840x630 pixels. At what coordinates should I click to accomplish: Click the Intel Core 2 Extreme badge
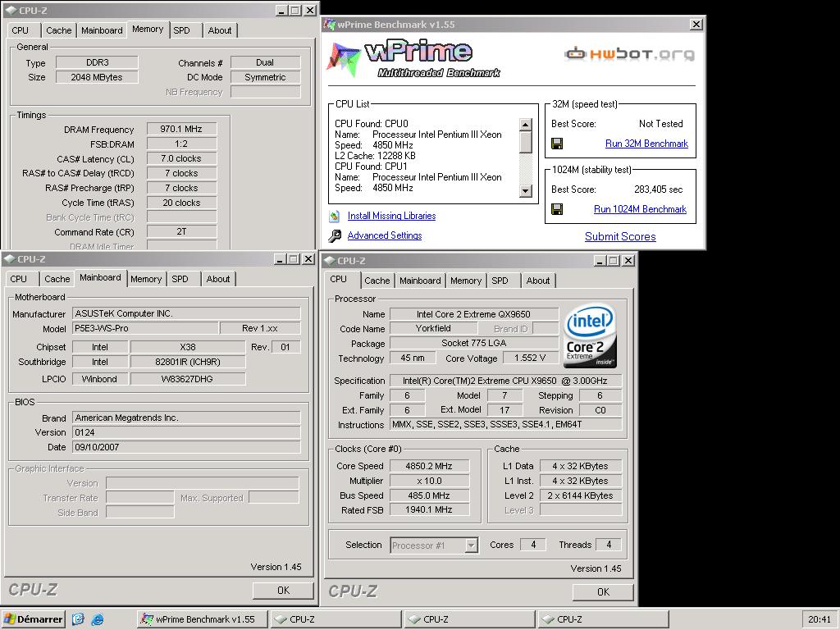(x=590, y=336)
